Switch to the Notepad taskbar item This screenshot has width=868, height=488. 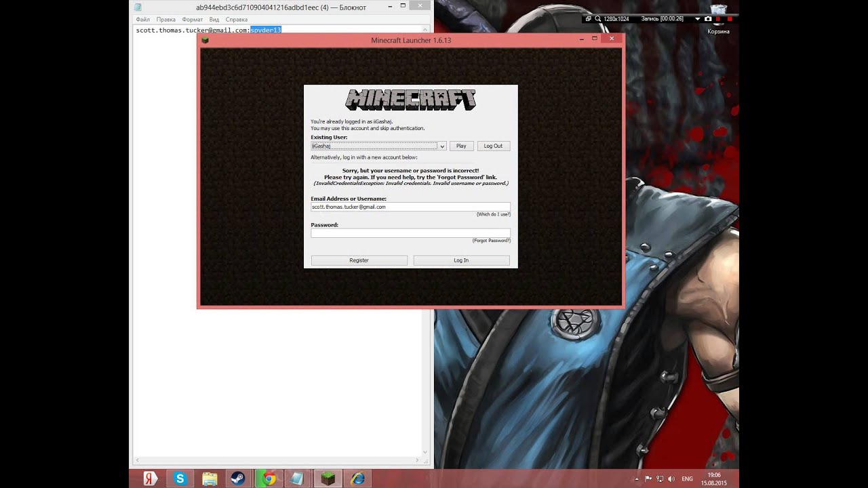click(298, 479)
